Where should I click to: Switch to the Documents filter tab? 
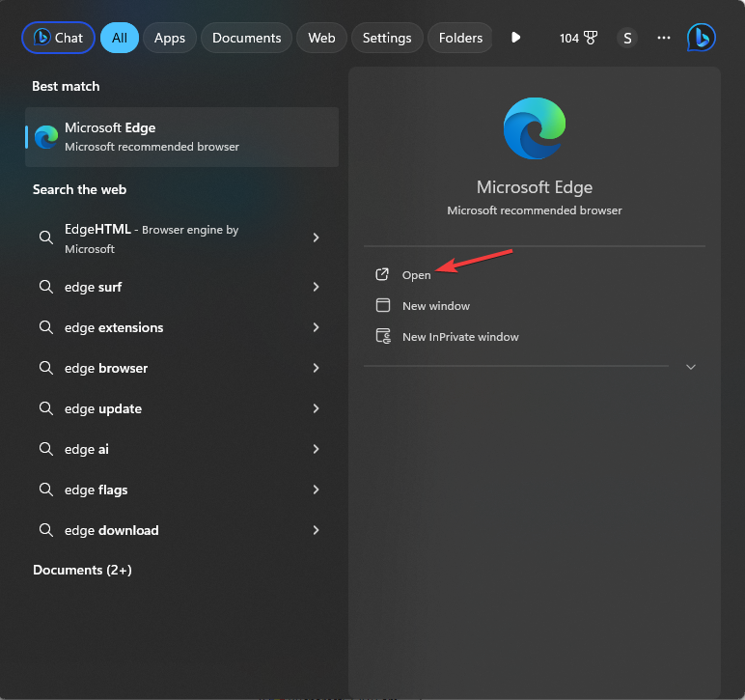246,38
